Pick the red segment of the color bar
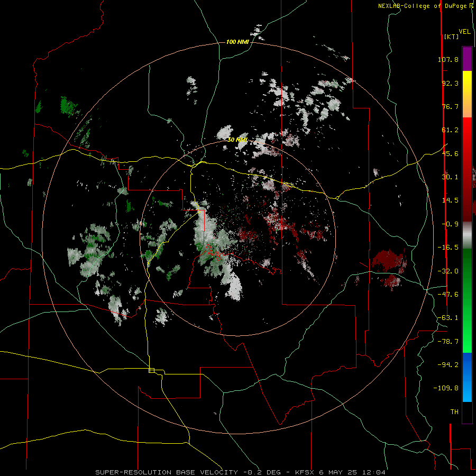Screen dimensions: 476x476 467,169
